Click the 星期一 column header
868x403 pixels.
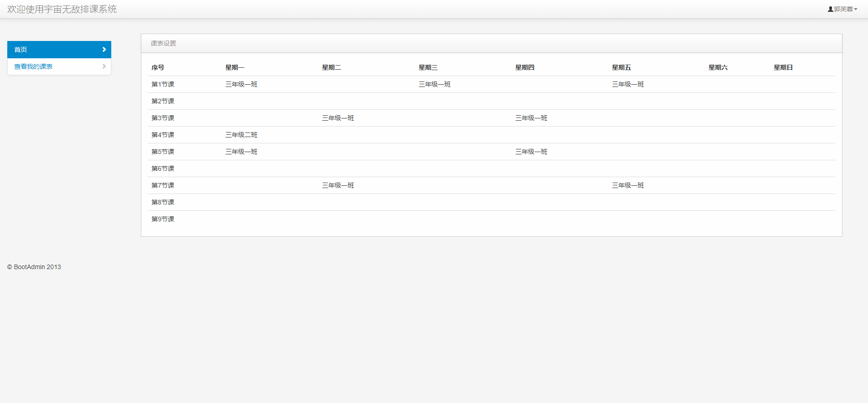235,67
